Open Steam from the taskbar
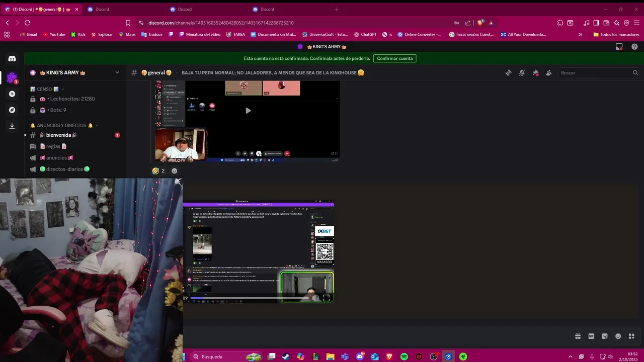644x362 pixels. tap(286, 356)
